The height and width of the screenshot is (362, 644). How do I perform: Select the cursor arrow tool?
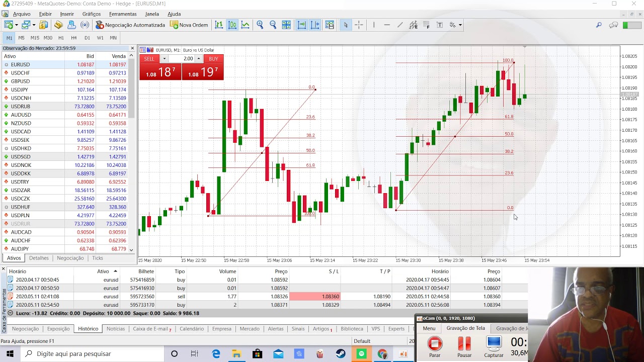click(346, 25)
